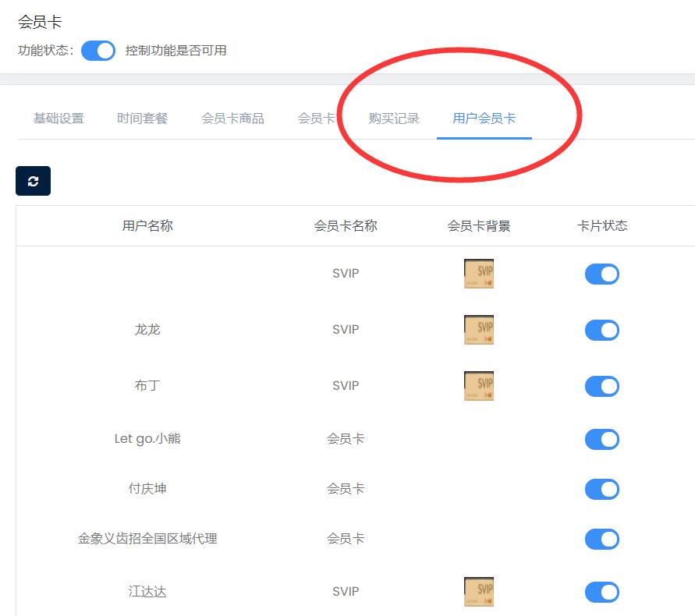695x616 pixels.
Task: Toggle the 功能状态 feature switch
Action: (x=98, y=51)
